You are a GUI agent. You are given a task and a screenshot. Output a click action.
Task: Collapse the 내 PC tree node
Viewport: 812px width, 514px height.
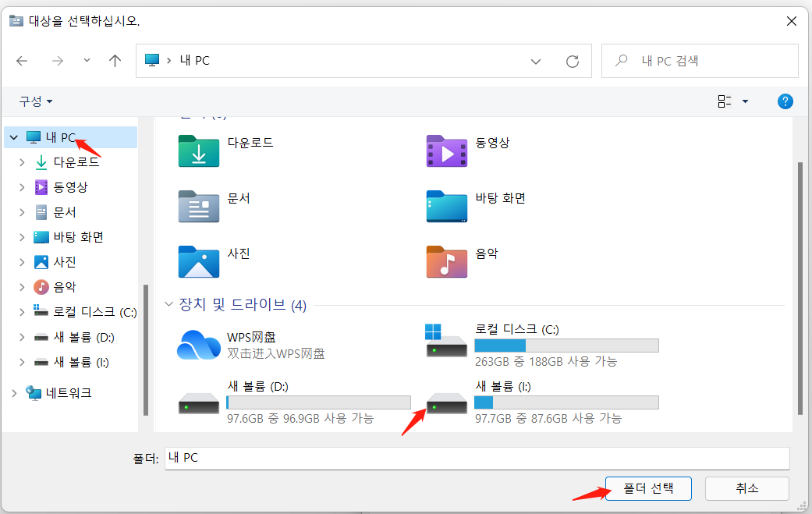click(14, 137)
